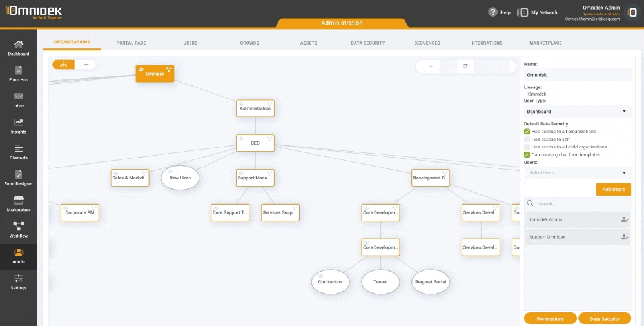Click the Add Users button
Screen dimensions: 644x326
613,190
